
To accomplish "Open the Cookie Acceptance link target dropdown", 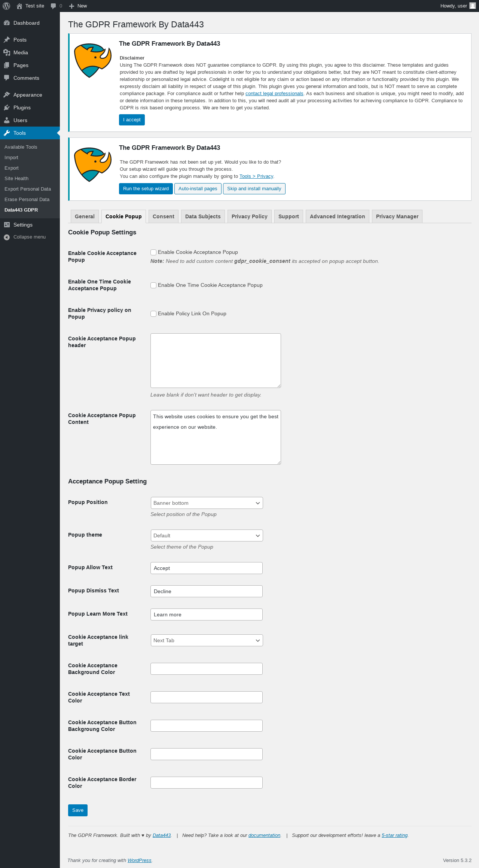I will click(x=207, y=640).
